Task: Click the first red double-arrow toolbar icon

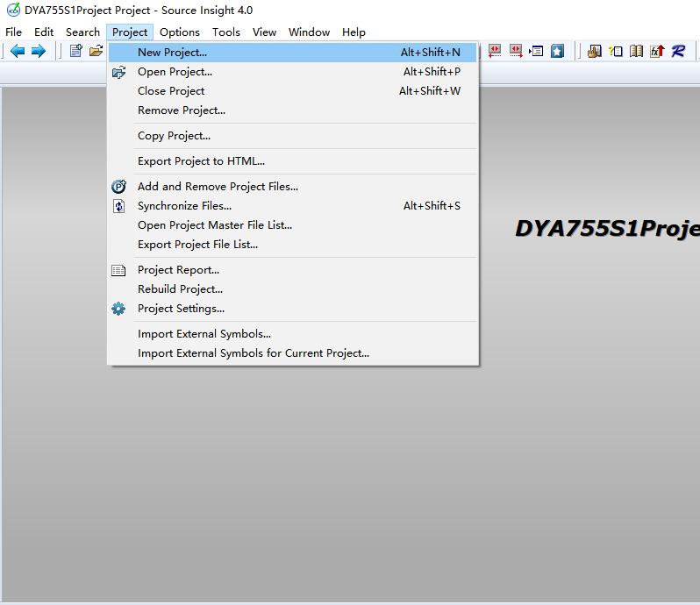Action: pyautogui.click(x=495, y=51)
